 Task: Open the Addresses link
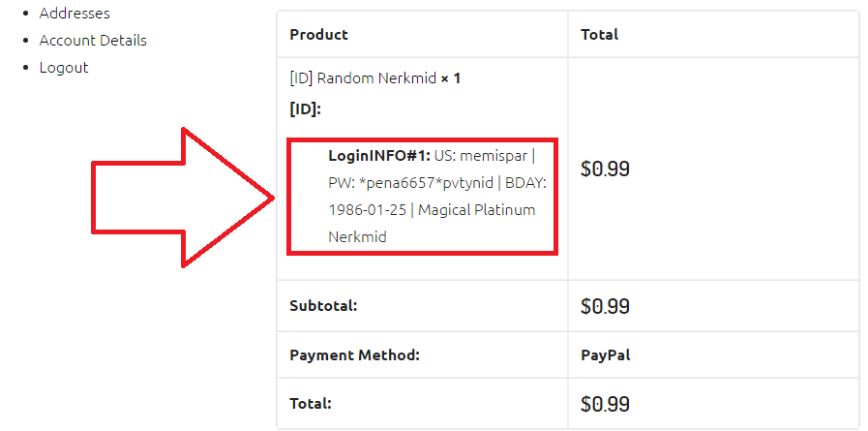[x=75, y=14]
